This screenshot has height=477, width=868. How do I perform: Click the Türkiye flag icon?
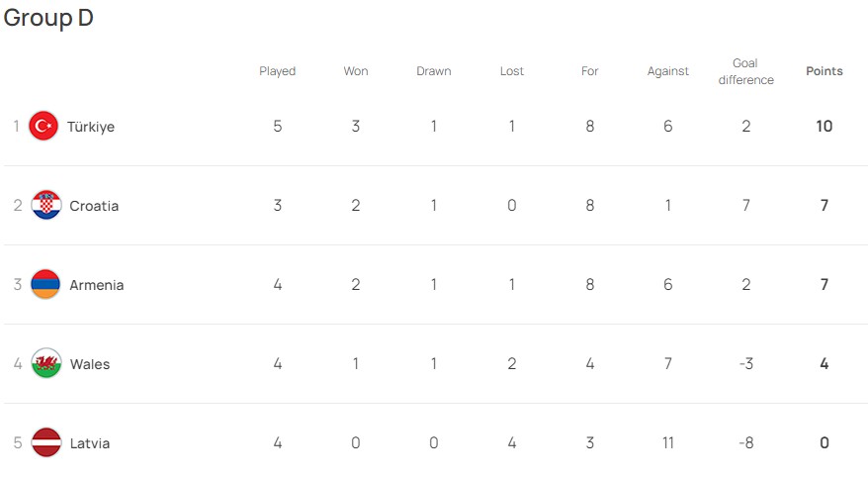tap(43, 126)
